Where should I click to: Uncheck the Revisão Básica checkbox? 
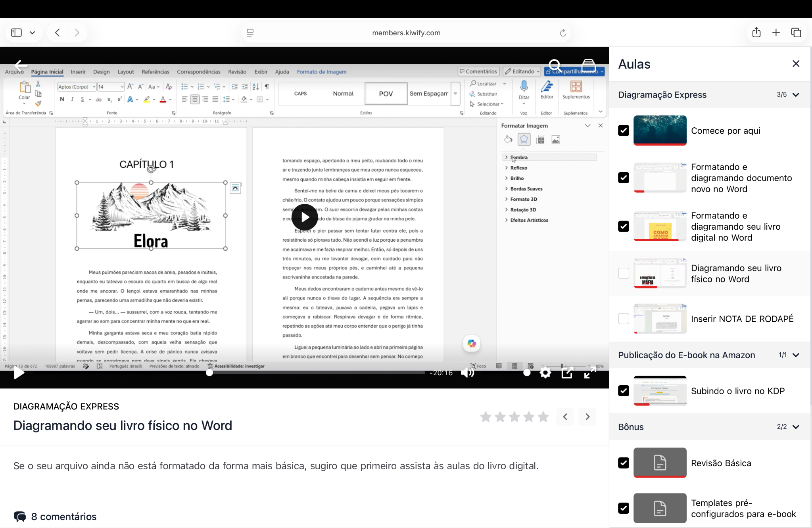coord(624,463)
